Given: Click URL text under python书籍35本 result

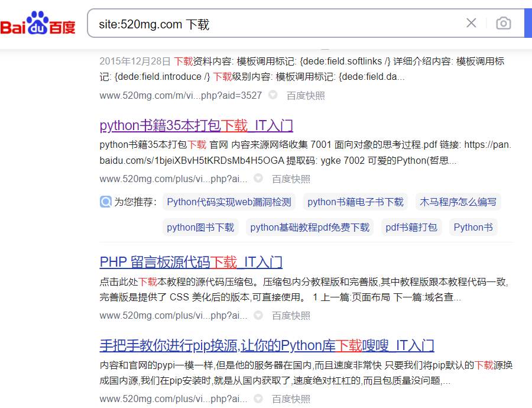Looking at the screenshot, I should coord(173,179).
